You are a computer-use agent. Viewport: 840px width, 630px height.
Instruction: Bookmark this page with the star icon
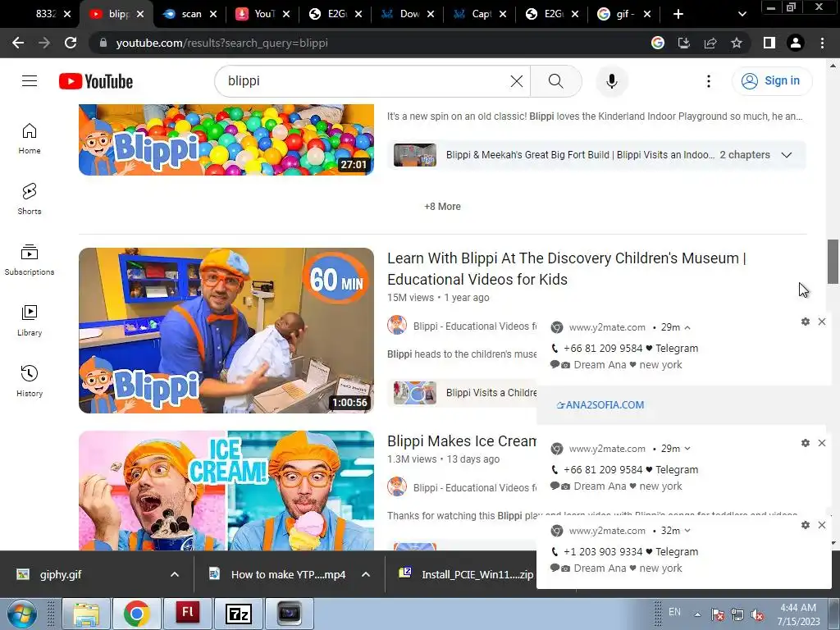737,43
